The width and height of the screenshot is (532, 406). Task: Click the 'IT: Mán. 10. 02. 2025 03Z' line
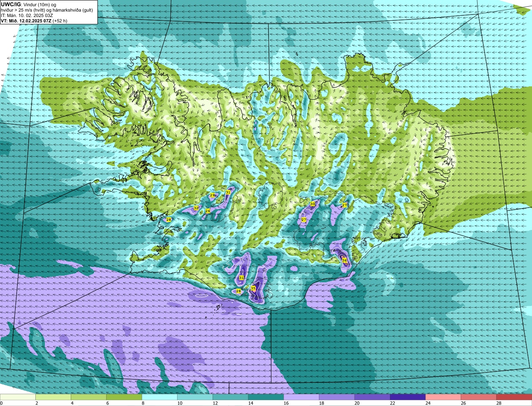pyautogui.click(x=27, y=15)
